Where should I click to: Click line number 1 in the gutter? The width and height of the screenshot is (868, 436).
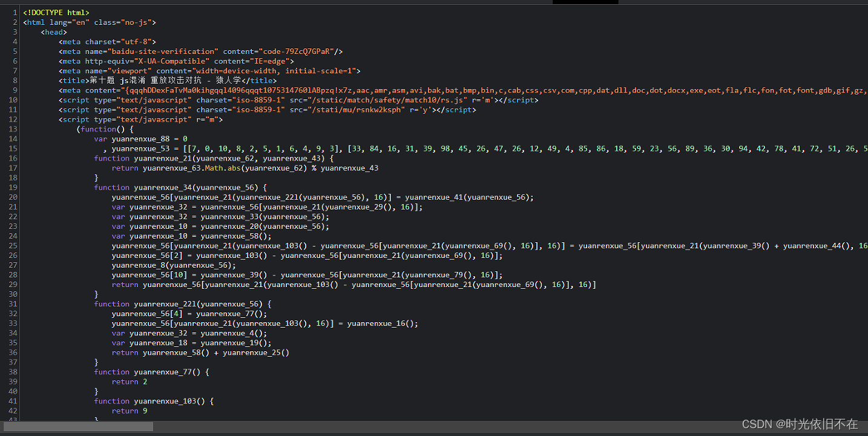15,13
